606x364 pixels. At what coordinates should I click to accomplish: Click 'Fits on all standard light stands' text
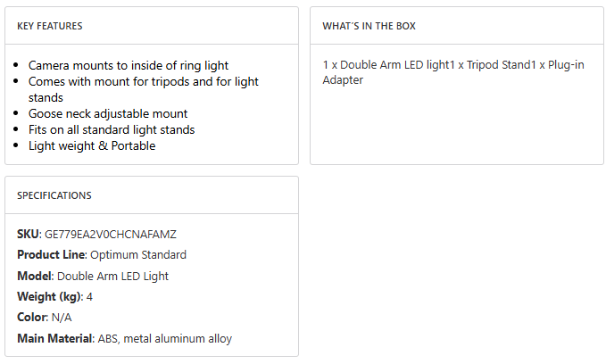[112, 129]
